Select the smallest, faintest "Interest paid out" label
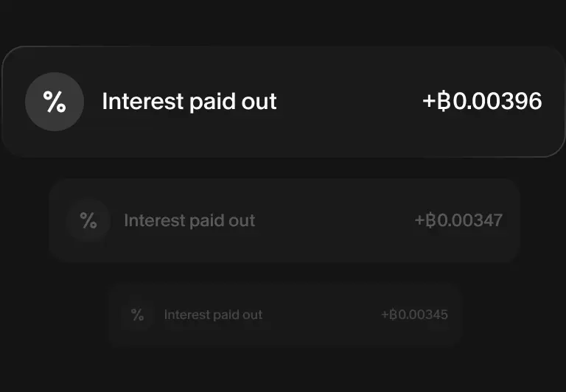The image size is (566, 392). click(x=213, y=315)
